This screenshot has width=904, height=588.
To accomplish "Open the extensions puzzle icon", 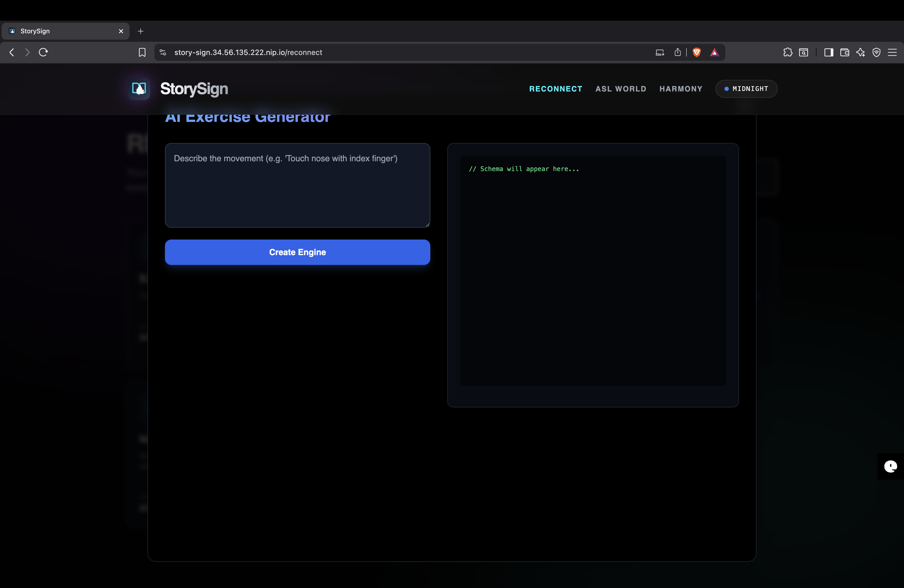I will tap(787, 52).
